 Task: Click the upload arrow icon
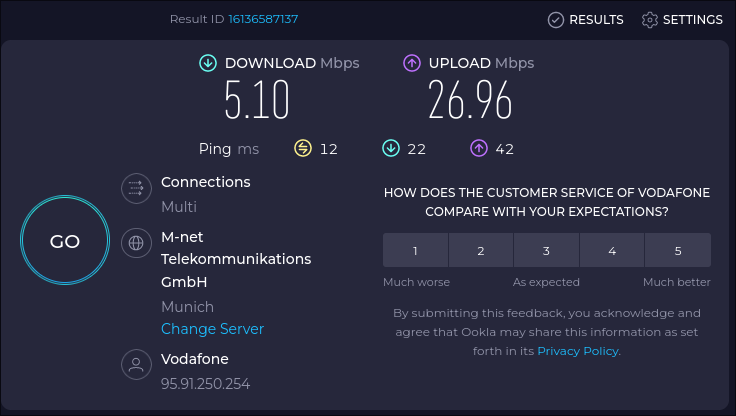pyautogui.click(x=412, y=63)
